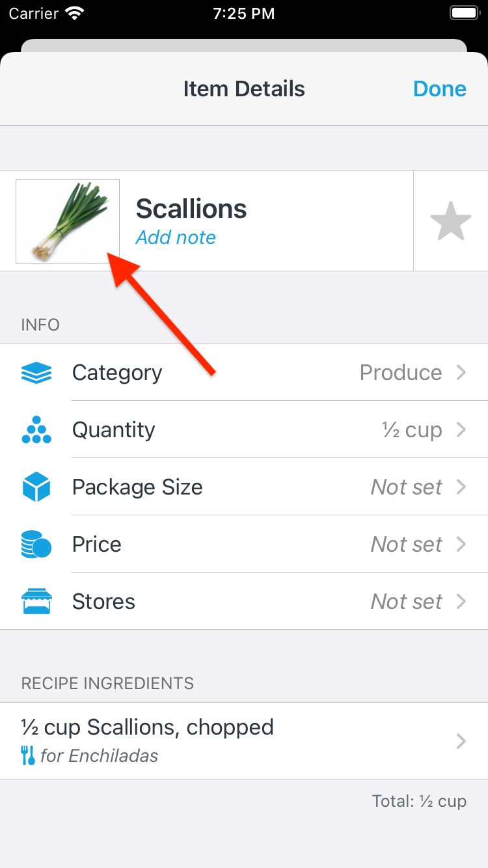Tap the Add note link
The image size is (488, 868).
[176, 237]
